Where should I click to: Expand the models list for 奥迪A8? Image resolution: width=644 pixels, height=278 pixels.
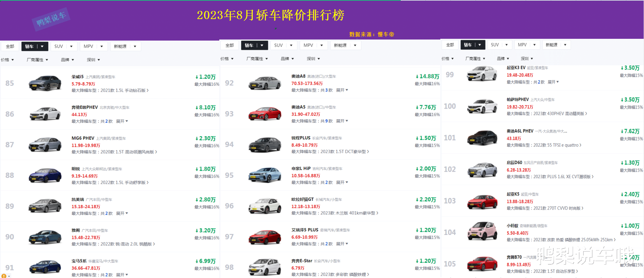[342, 90]
